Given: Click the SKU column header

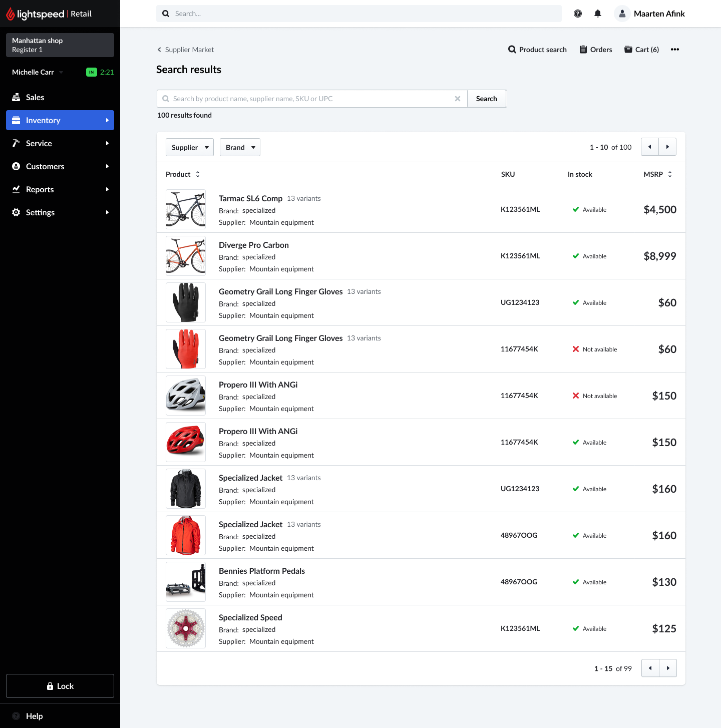Looking at the screenshot, I should [508, 174].
